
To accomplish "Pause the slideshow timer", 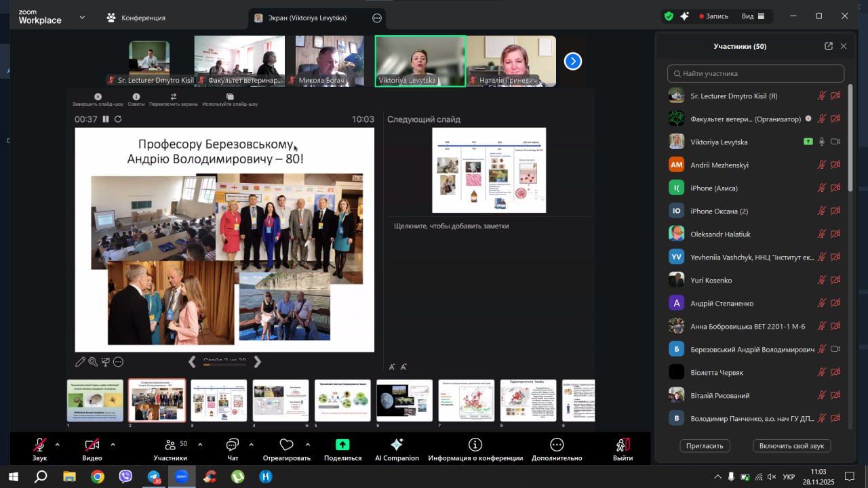I will click(x=106, y=119).
